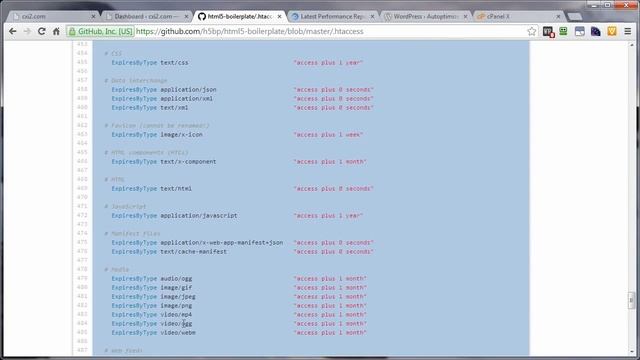640x360 pixels.
Task: Click image/png in the code
Action: (176, 305)
